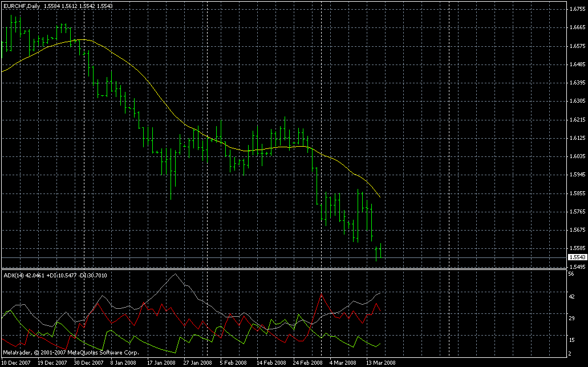
Task: Click the 1.5855 price scale label
Action: point(576,193)
